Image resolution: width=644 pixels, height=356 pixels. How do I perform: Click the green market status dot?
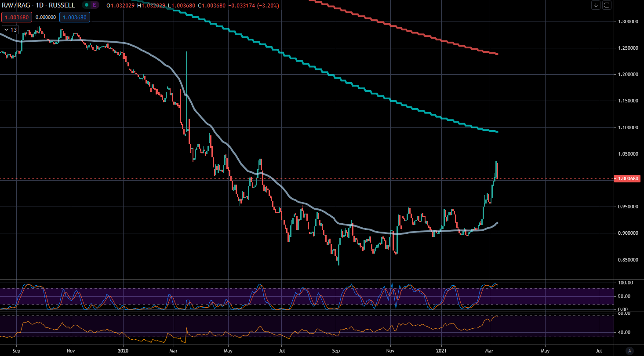click(87, 5)
